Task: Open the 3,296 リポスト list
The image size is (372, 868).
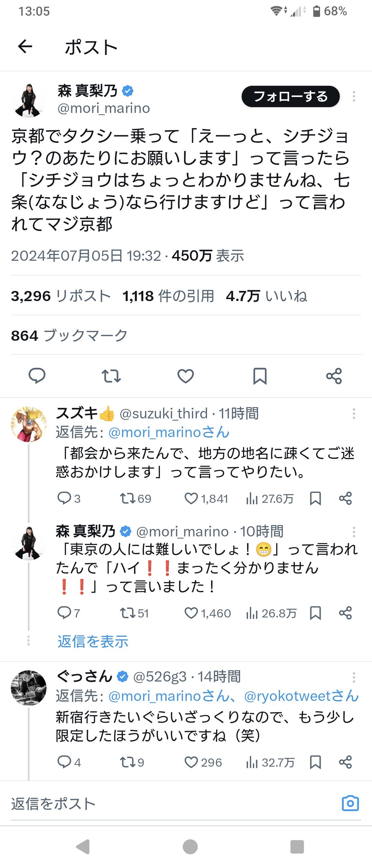Action: pos(61,296)
